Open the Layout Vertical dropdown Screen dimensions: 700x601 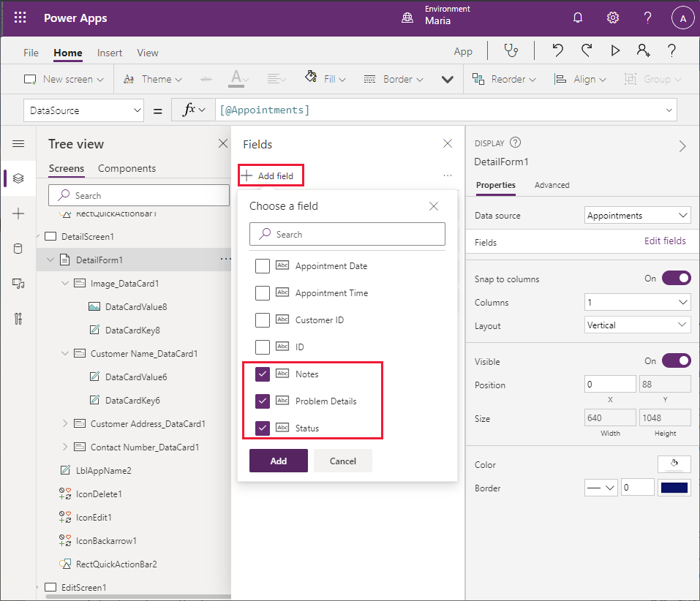[x=638, y=325]
